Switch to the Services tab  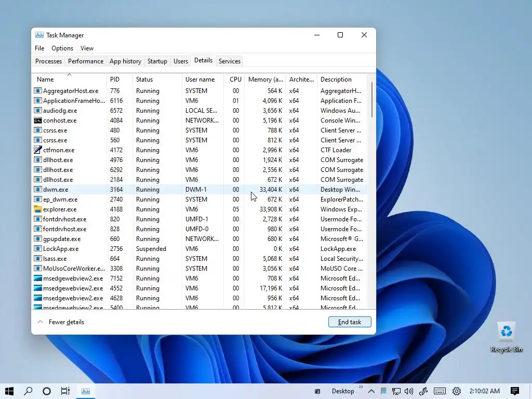(229, 61)
